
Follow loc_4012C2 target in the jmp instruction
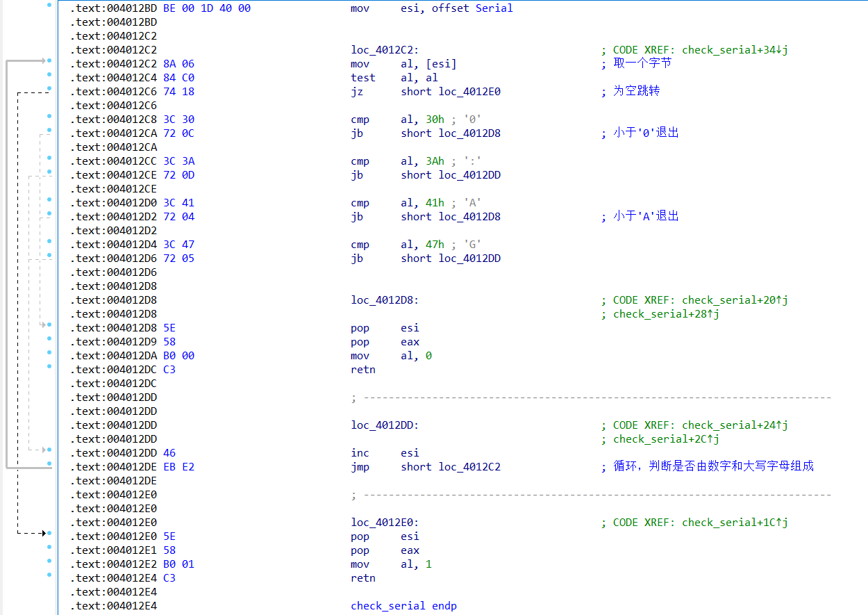(469, 467)
